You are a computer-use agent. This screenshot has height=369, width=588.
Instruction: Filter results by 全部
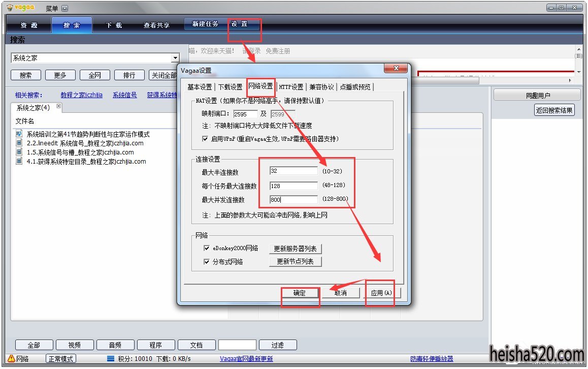[34, 345]
